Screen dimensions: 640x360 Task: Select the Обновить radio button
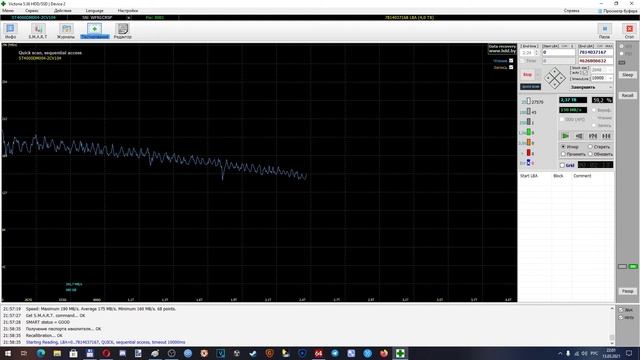pos(590,154)
